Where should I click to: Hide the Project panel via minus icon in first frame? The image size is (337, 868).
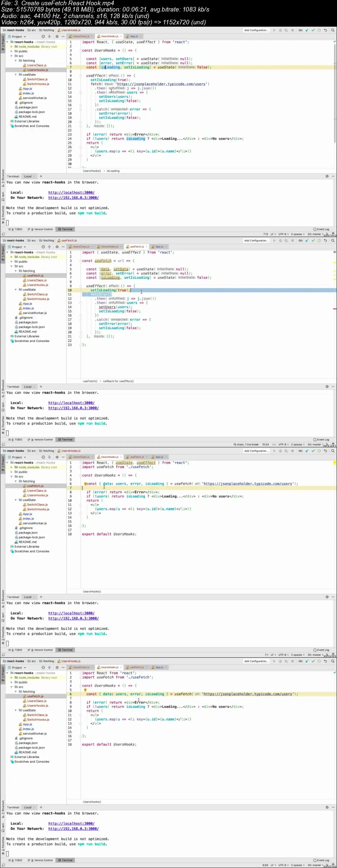coord(63,37)
